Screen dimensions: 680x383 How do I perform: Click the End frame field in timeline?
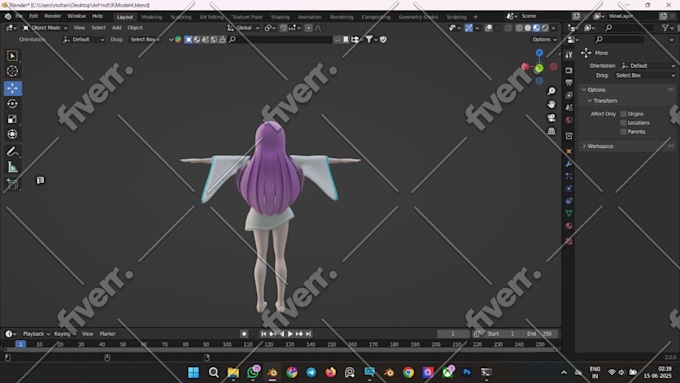(539, 334)
